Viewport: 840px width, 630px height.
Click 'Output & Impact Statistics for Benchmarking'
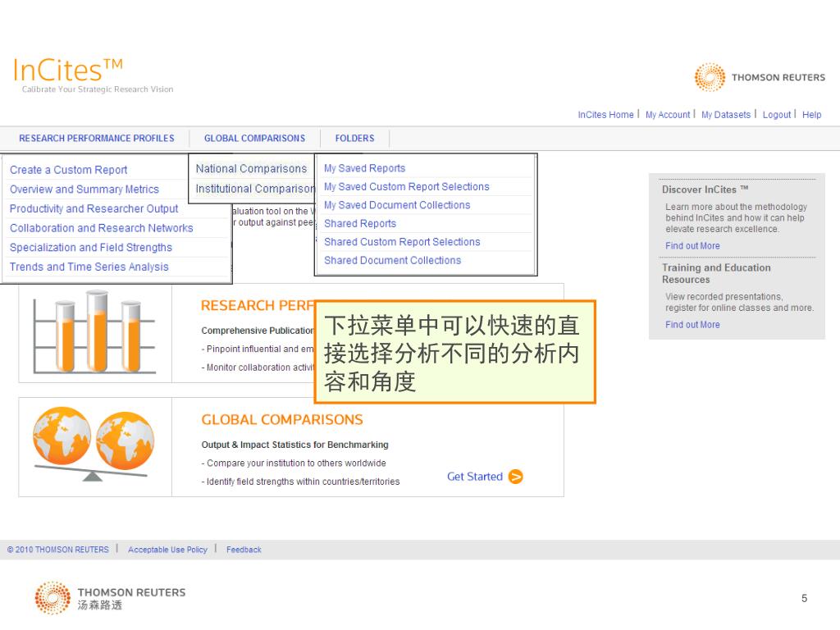294,445
